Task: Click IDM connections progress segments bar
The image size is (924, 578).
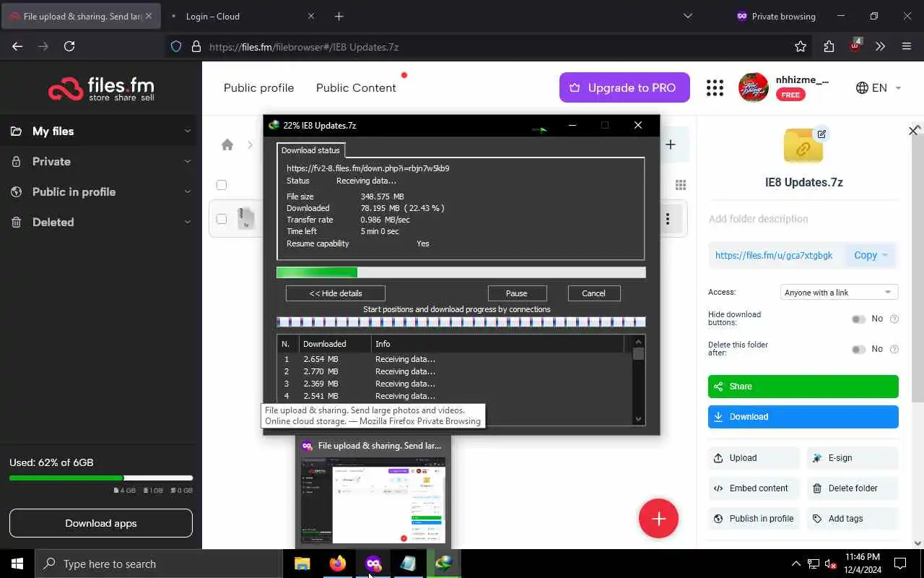Action: (461, 322)
